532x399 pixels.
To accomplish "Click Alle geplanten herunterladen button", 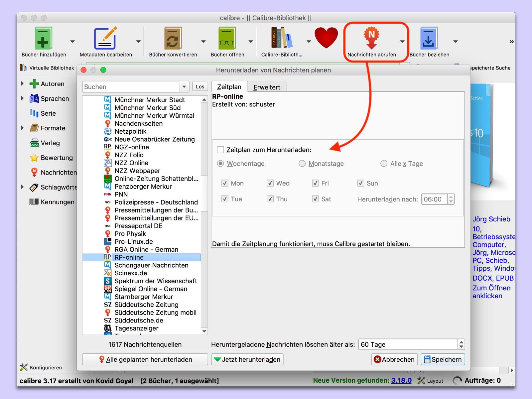I will 145,359.
